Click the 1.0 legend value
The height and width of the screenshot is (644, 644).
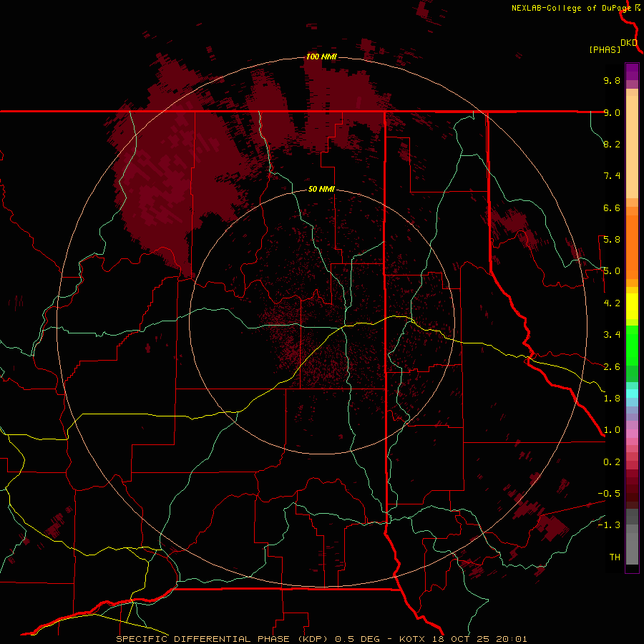coord(612,430)
